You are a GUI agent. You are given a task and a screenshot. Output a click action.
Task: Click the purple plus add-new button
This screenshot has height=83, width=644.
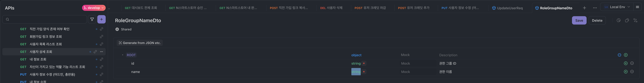(102, 19)
